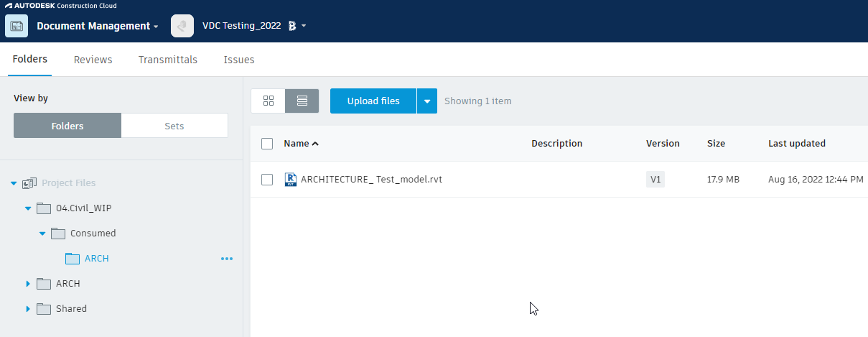The height and width of the screenshot is (337, 868).
Task: Select the 04.Civil_WIP folder
Action: click(x=83, y=208)
